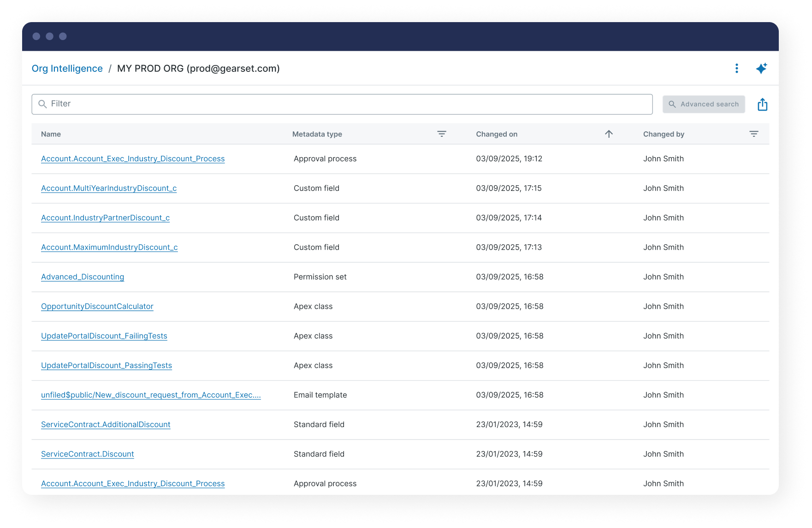Go to Org Intelligence breadcrumb
The width and height of the screenshot is (812, 528).
(x=67, y=69)
